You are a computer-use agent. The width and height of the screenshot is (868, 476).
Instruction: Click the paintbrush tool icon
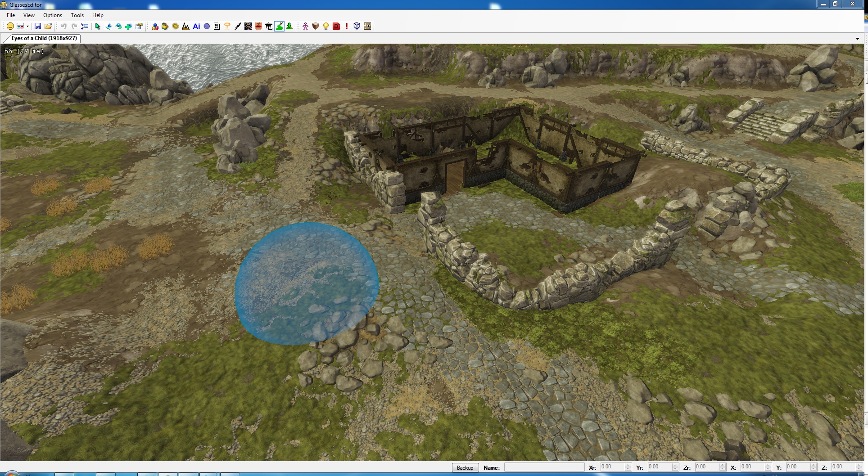click(238, 27)
